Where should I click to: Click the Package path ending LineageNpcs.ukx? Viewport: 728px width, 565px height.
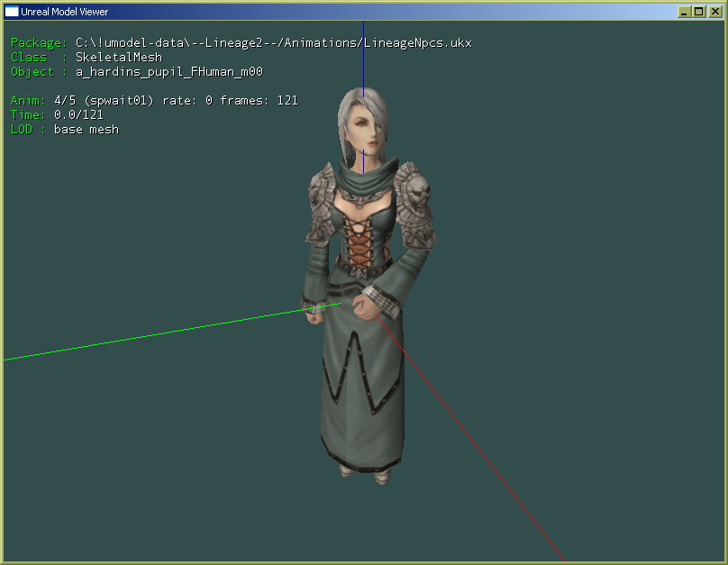274,43
